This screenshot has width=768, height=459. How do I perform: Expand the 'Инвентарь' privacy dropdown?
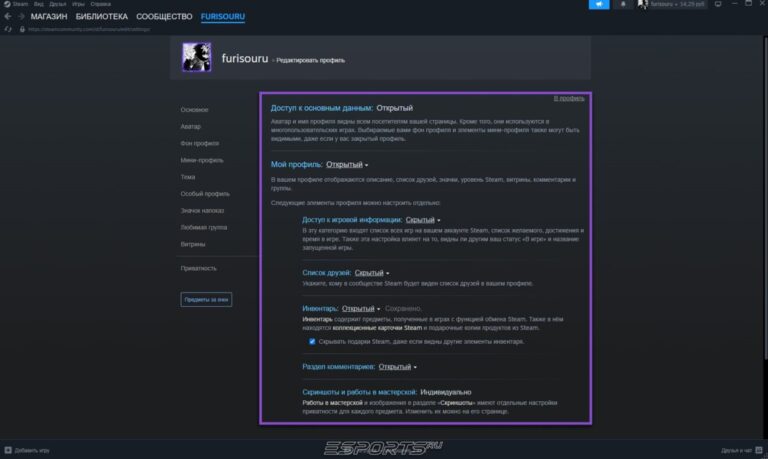pos(360,309)
